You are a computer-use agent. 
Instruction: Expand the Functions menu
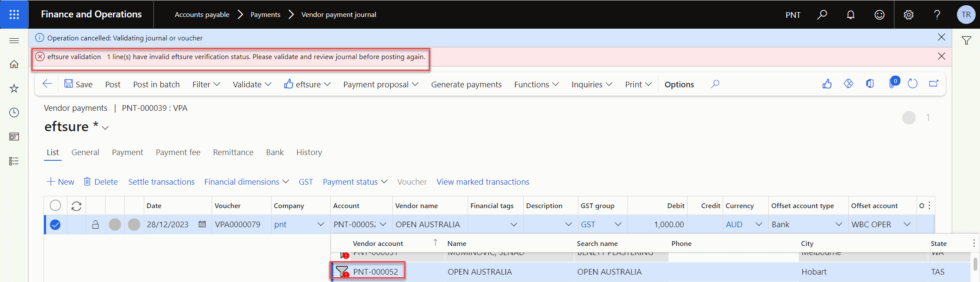(x=536, y=84)
